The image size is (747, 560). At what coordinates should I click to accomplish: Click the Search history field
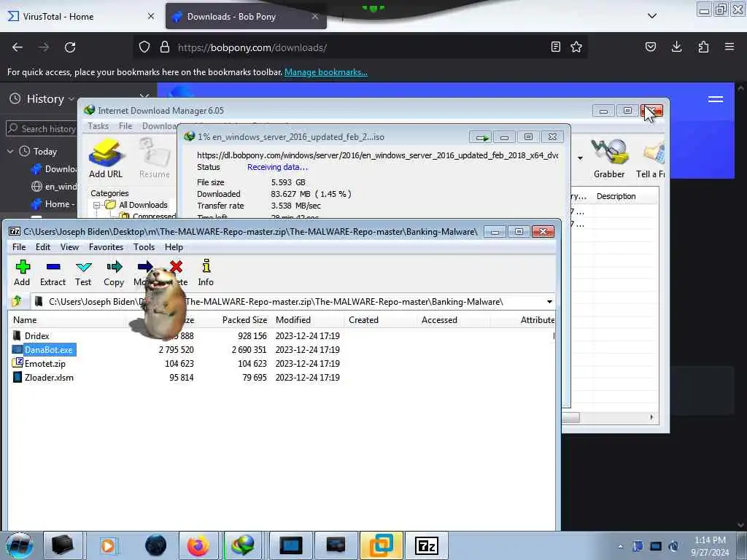(42, 128)
